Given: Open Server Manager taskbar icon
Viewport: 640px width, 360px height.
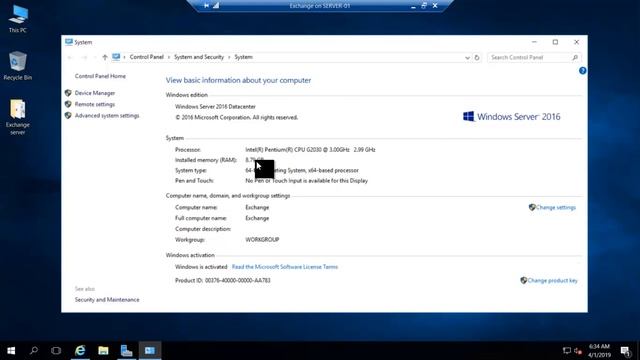Looking at the screenshot, I should (x=127, y=351).
